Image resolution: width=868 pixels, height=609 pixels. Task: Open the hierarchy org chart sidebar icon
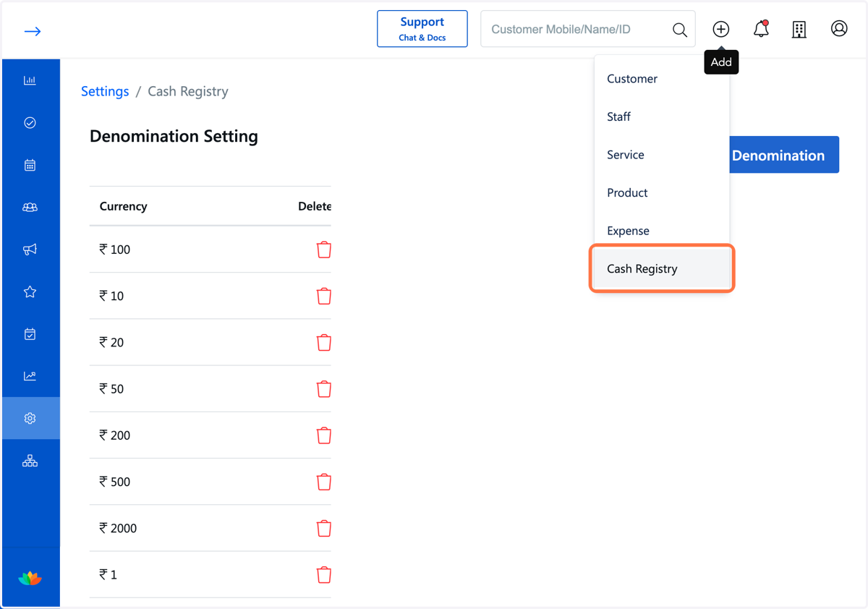30,461
